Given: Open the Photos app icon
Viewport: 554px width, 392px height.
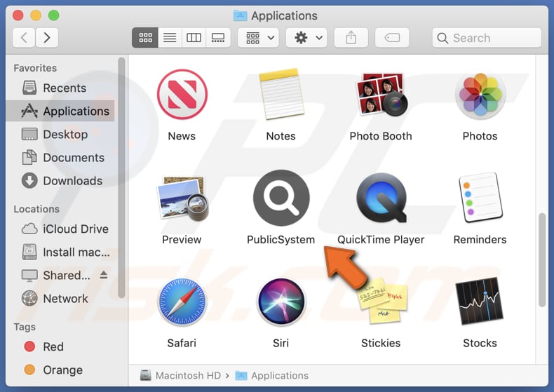Looking at the screenshot, I should (x=480, y=95).
